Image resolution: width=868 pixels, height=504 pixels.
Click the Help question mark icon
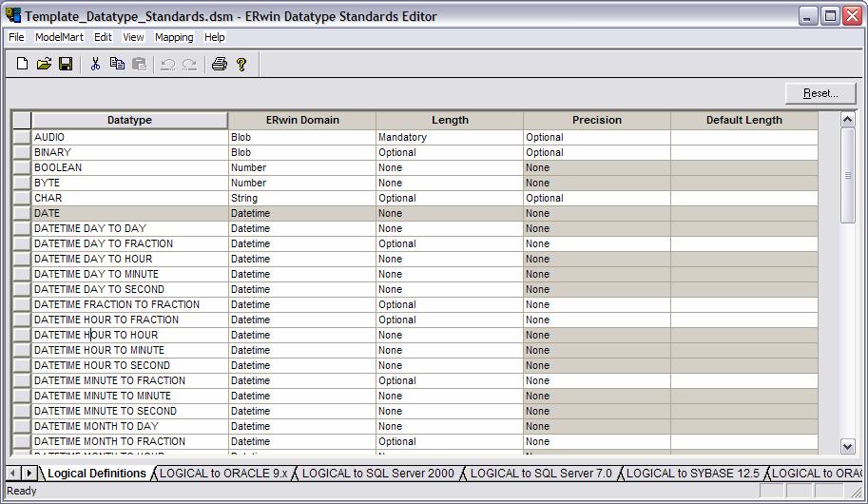241,64
